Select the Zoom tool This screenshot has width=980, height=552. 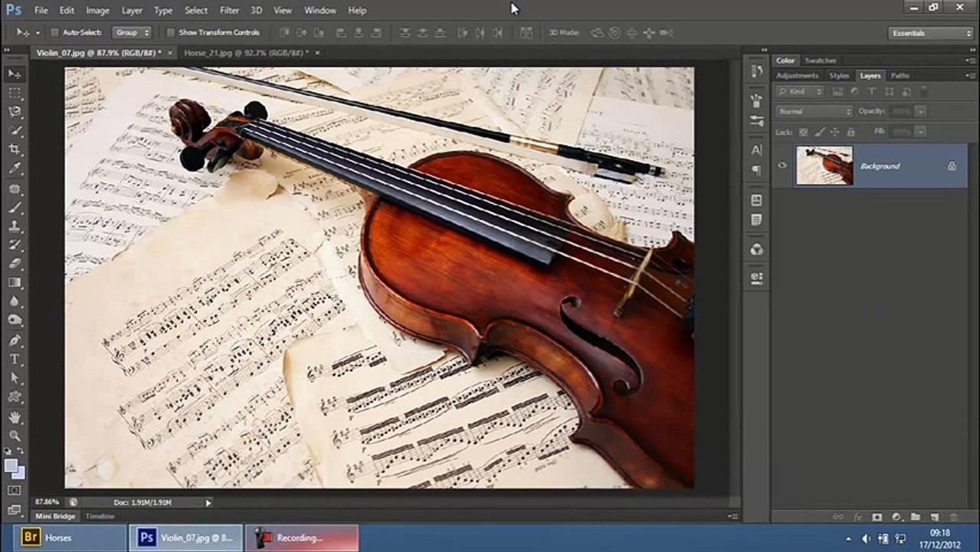tap(15, 435)
